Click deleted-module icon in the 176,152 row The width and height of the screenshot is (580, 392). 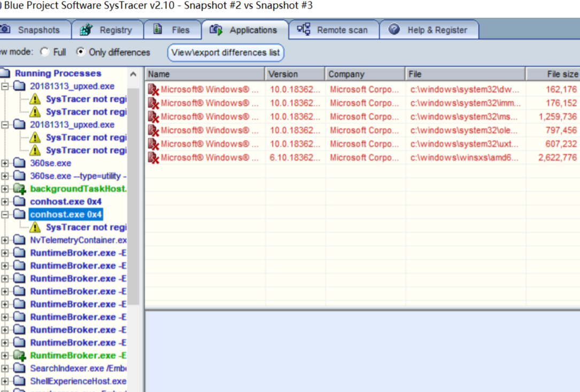pos(153,103)
